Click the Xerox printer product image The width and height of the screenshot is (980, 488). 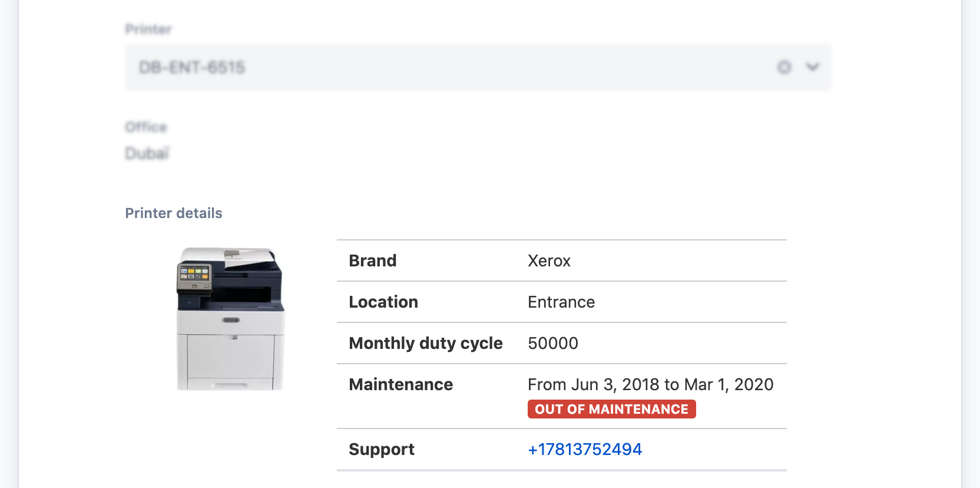[x=230, y=319]
